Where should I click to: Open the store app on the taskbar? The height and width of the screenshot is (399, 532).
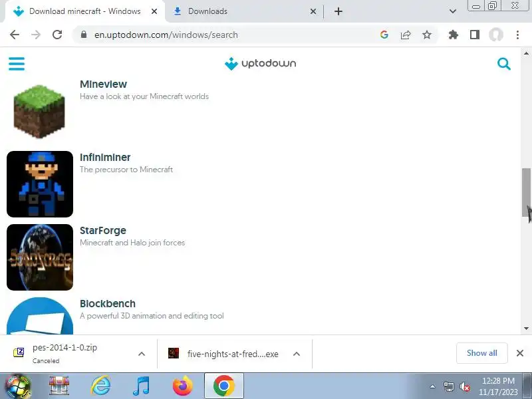59,386
